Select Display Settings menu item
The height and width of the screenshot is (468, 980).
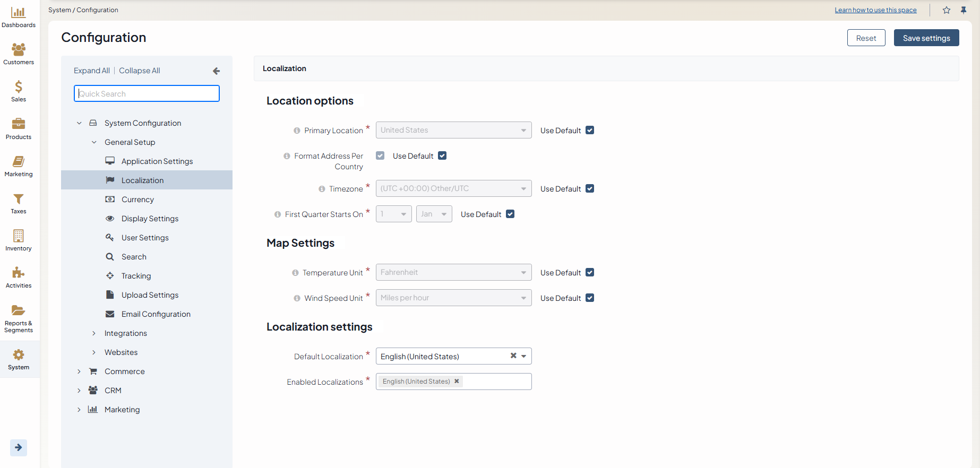[x=150, y=219]
